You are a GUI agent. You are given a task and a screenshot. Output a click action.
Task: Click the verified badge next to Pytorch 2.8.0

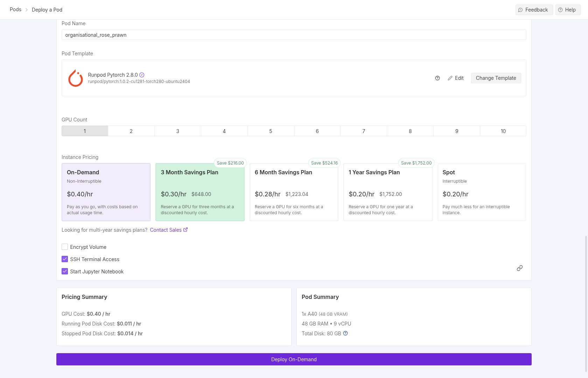(142, 75)
